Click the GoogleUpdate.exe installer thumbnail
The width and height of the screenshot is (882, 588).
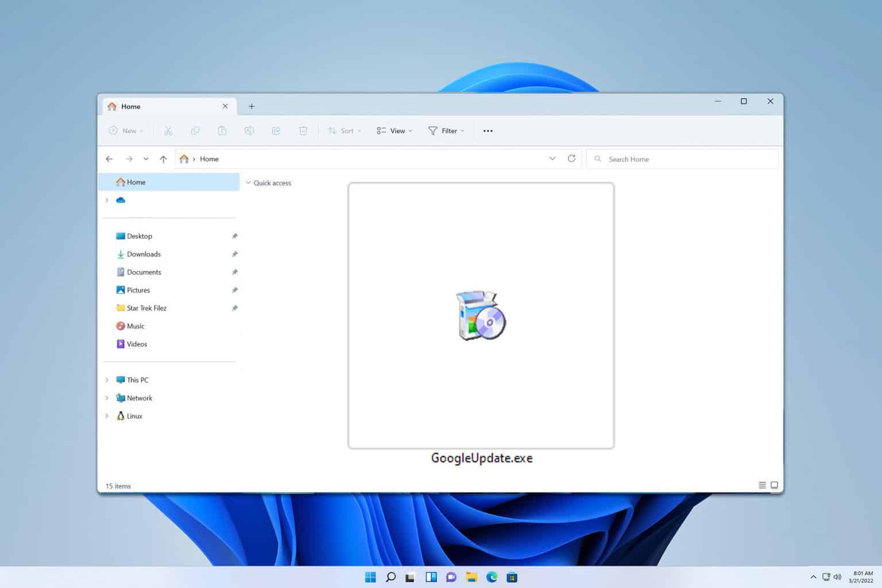(481, 315)
